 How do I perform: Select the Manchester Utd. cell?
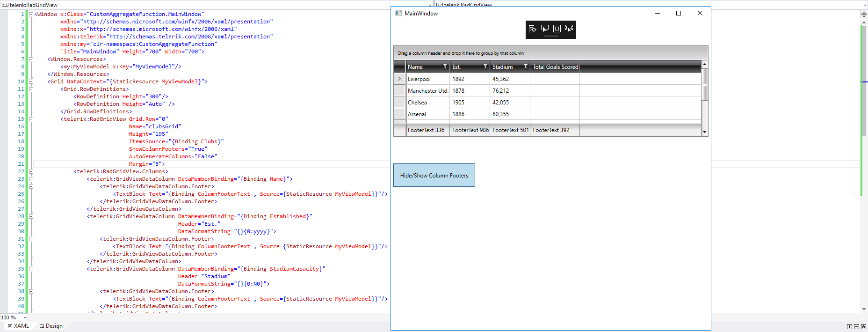pos(428,90)
